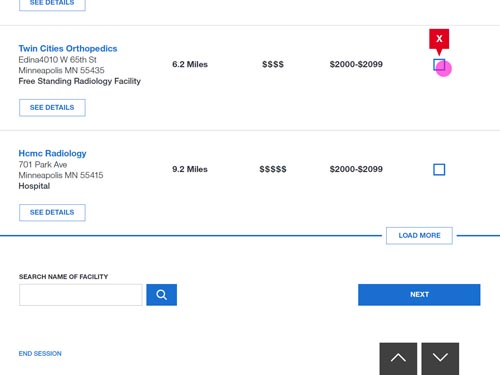Click the magnifying glass search button
500x375 pixels.
161,295
